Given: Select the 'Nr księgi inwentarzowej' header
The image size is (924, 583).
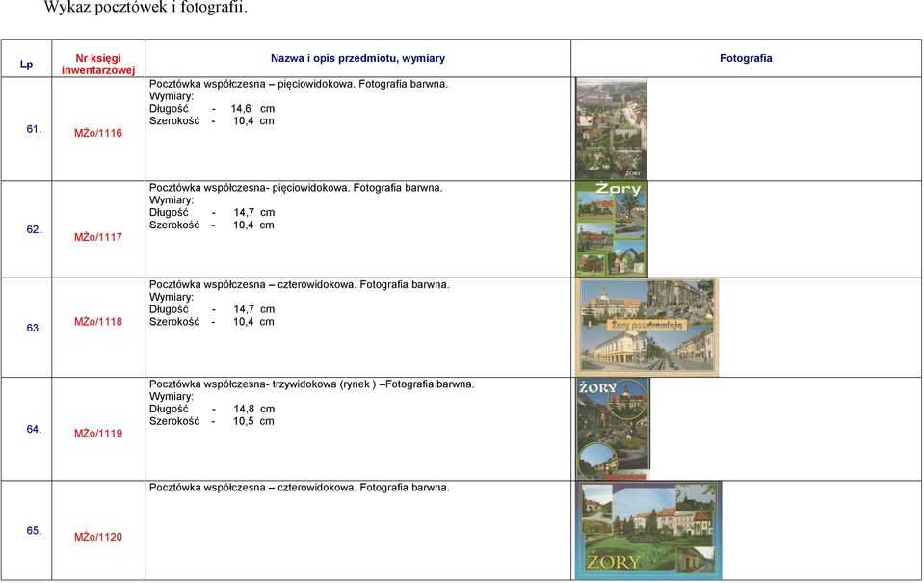Looking at the screenshot, I should tap(98, 65).
